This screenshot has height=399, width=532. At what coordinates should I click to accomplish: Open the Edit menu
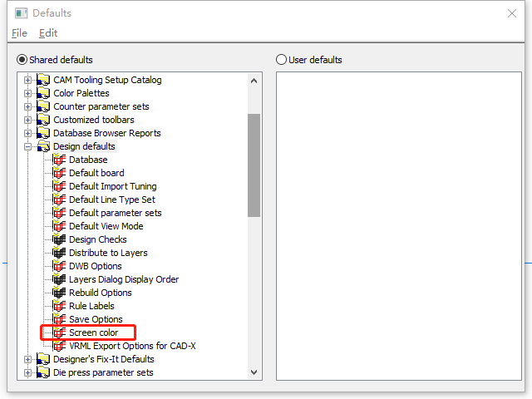pos(48,33)
